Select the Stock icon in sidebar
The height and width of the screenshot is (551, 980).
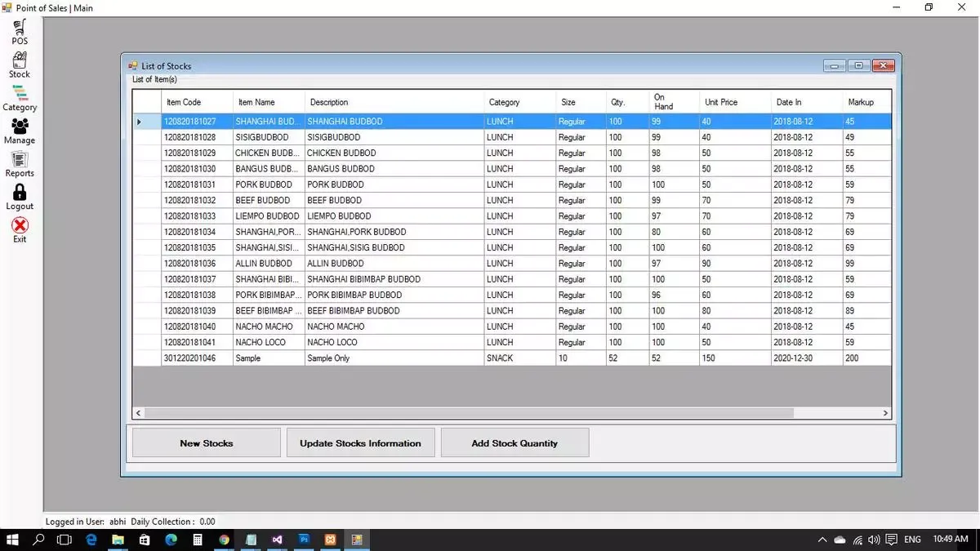point(19,64)
